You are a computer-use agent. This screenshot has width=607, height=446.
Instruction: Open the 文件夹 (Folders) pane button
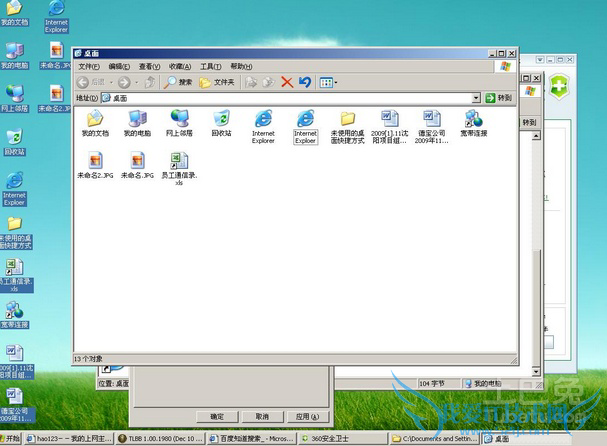(217, 82)
